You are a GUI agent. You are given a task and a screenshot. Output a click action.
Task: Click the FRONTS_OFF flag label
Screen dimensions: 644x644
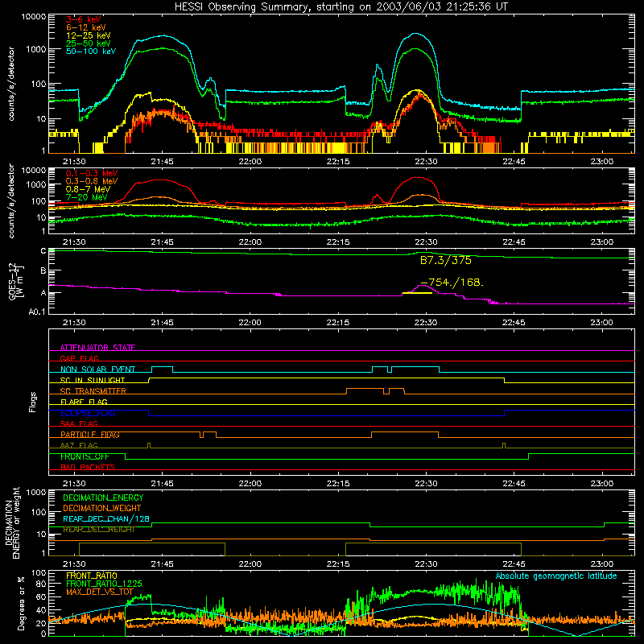85,456
